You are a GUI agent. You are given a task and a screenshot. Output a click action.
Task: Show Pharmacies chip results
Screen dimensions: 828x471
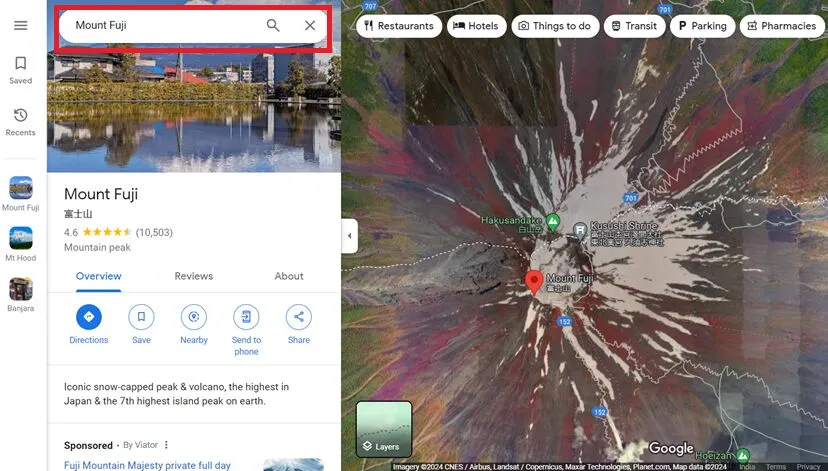[x=782, y=26]
